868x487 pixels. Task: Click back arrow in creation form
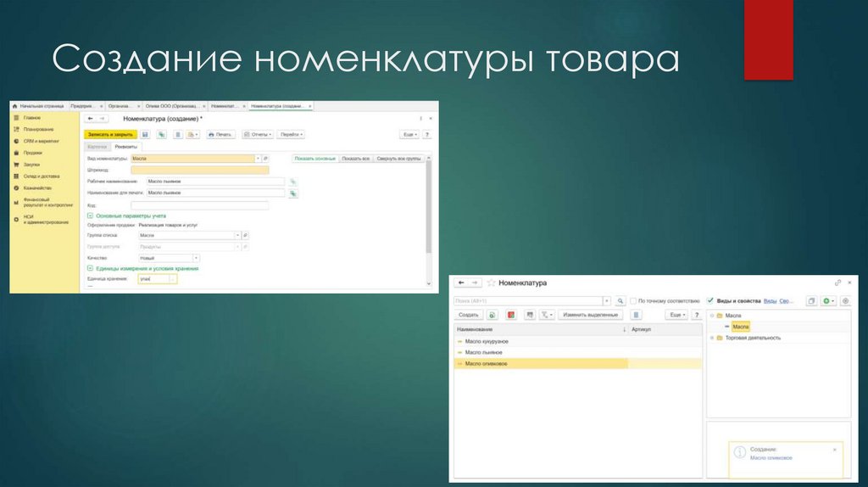[90, 119]
